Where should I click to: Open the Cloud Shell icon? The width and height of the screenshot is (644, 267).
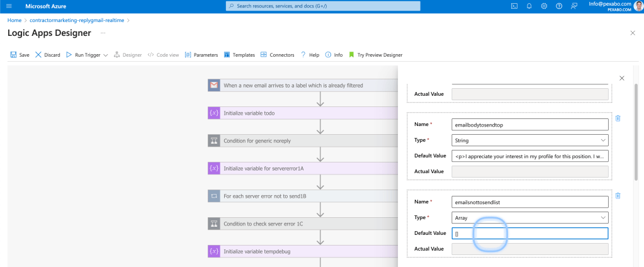click(x=514, y=6)
